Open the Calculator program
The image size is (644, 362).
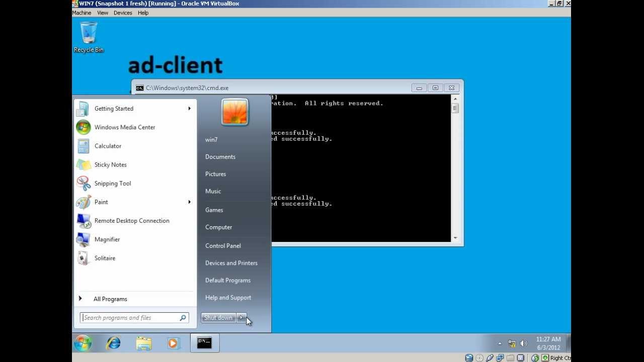click(134, 146)
